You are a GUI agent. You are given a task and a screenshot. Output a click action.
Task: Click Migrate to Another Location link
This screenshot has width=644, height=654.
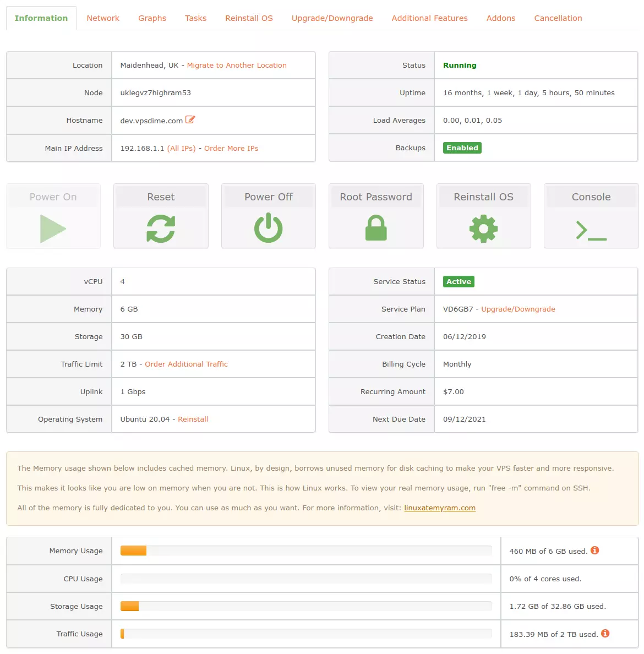click(x=237, y=65)
